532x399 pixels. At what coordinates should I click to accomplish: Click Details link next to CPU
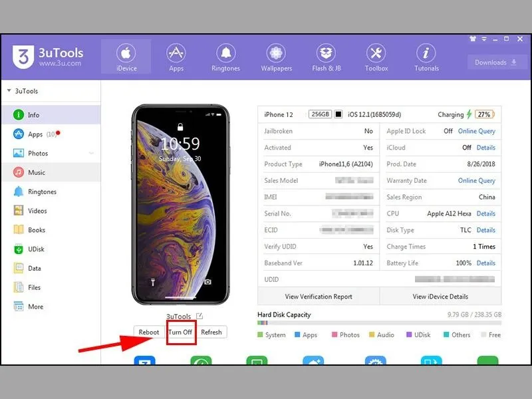(486, 213)
